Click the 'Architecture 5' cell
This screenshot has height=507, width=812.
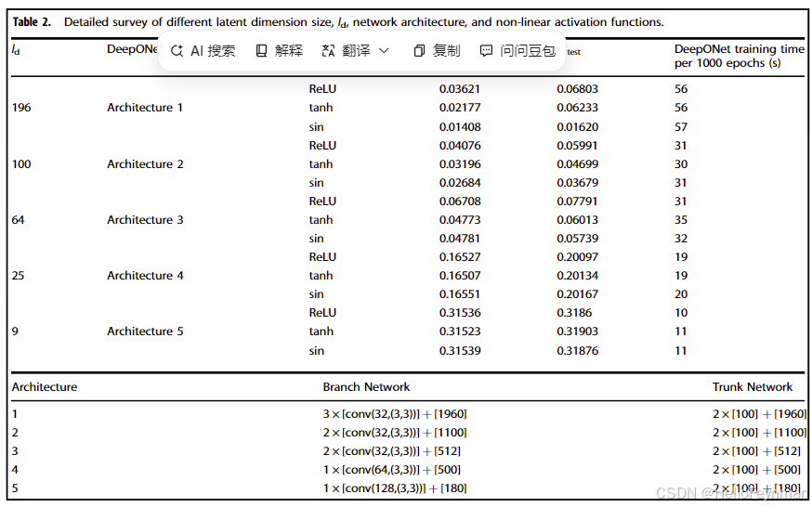[x=145, y=331]
